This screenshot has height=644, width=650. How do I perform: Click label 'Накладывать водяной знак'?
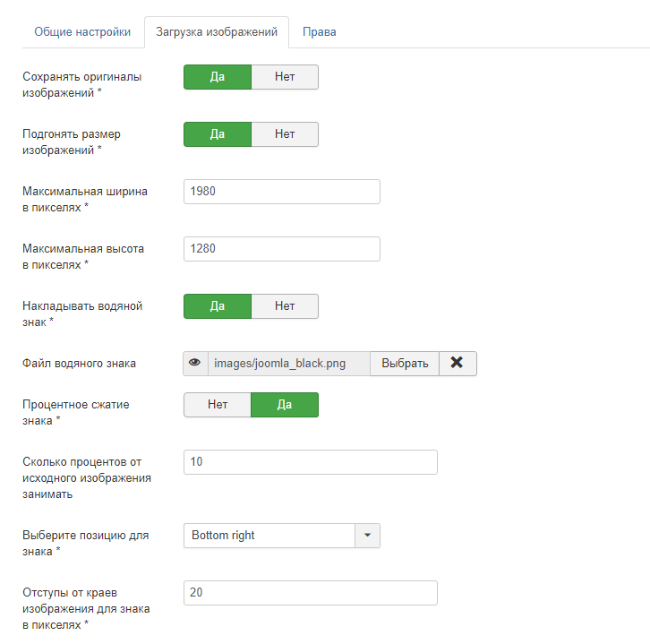click(x=82, y=313)
